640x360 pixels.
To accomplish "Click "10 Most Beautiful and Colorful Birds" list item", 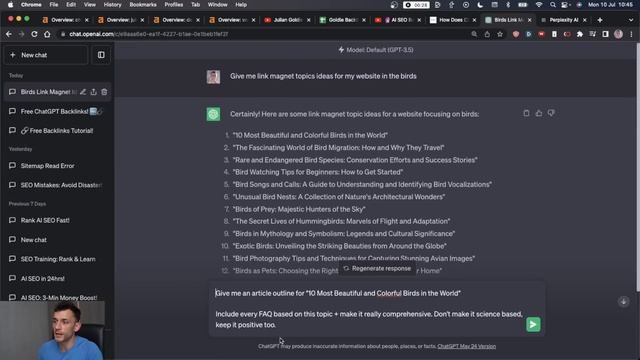I will tap(310, 135).
